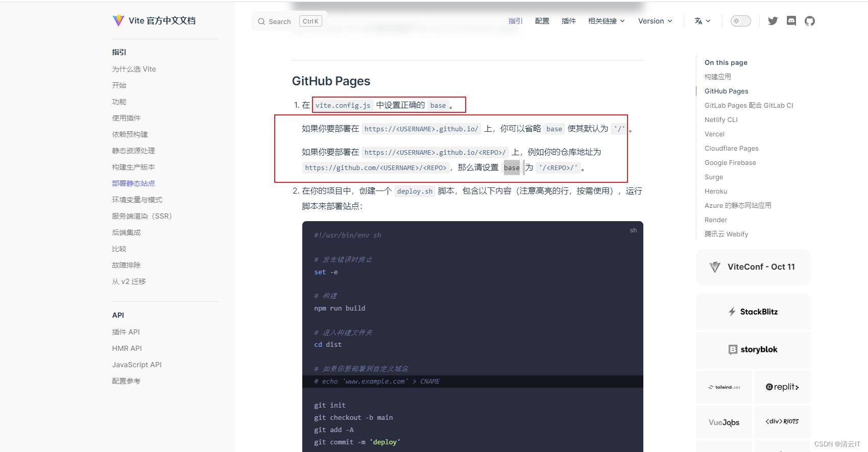
Task: Open 服务端渲染（SSR） in sidebar
Action: (x=142, y=216)
